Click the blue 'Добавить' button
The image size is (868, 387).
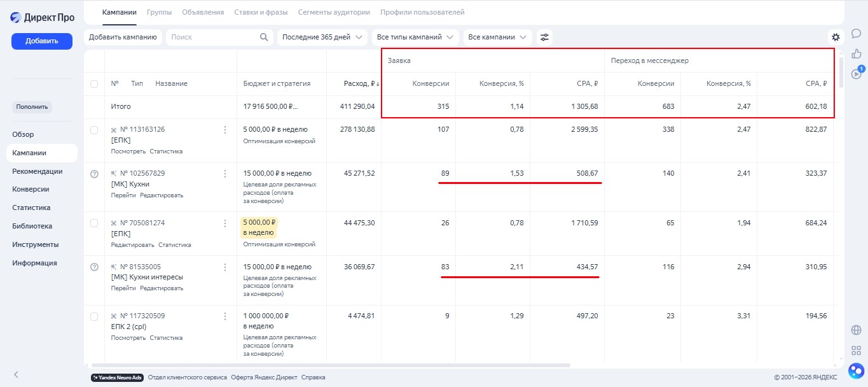42,41
